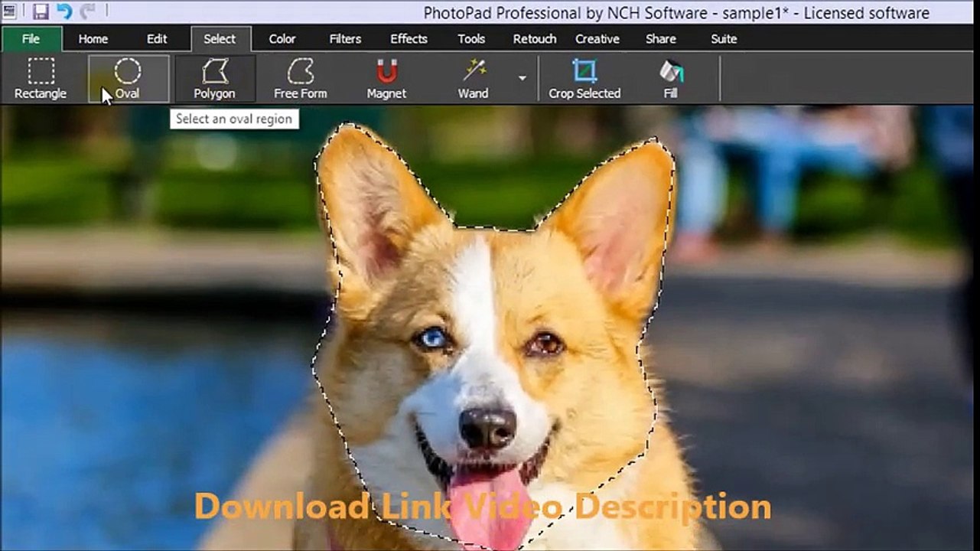Viewport: 980px width, 551px height.
Task: Switch to the Color tab
Action: (282, 39)
